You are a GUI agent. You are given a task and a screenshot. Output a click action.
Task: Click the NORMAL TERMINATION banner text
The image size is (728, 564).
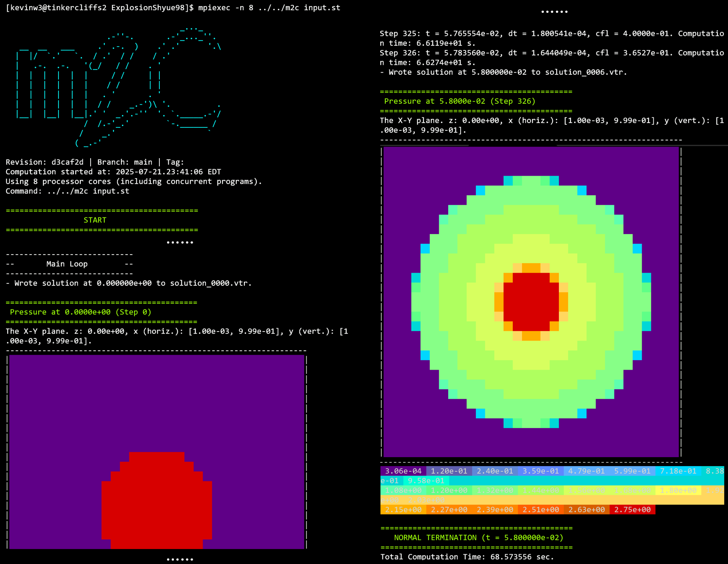(478, 538)
